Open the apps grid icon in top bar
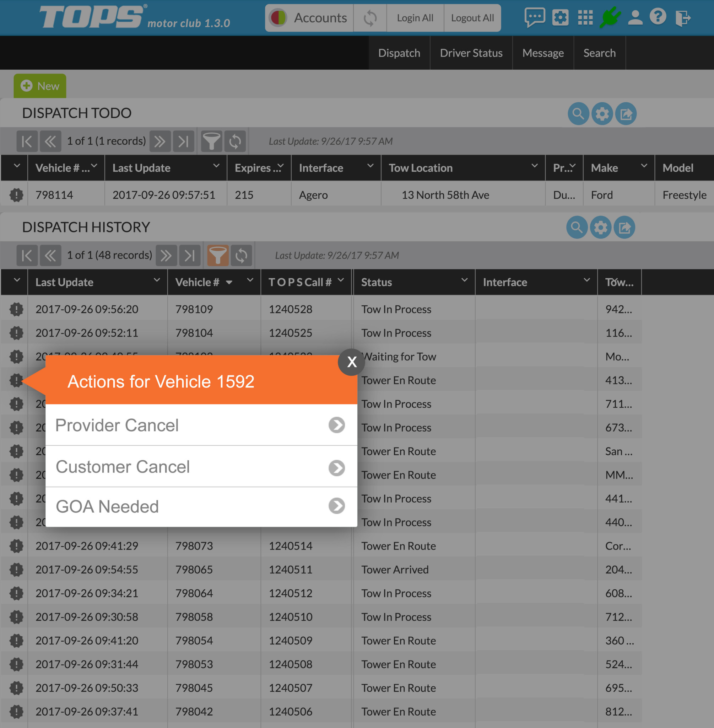Viewport: 714px width, 728px height. 585,17
